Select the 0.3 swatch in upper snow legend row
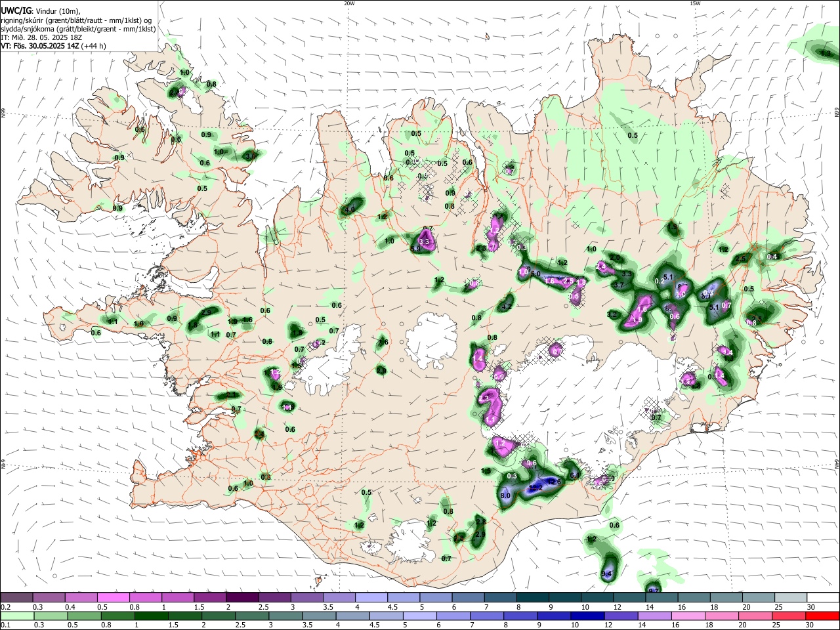840x630 pixels. (49, 598)
